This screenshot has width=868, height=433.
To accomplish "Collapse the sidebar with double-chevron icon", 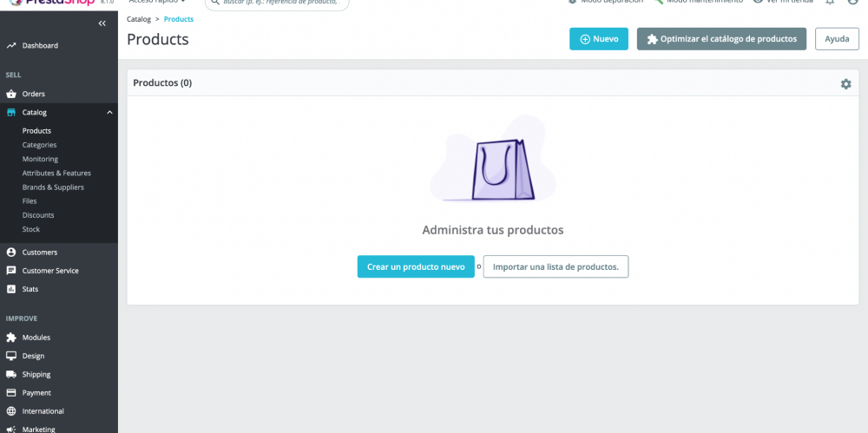I will point(102,23).
